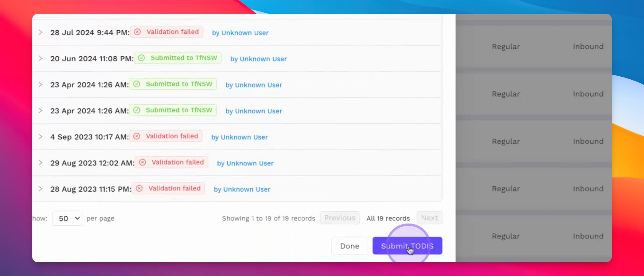Select the "28 Aug 2023 11:15 PM:" timestamp
Image resolution: width=644 pixels, height=276 pixels.
coord(91,189)
